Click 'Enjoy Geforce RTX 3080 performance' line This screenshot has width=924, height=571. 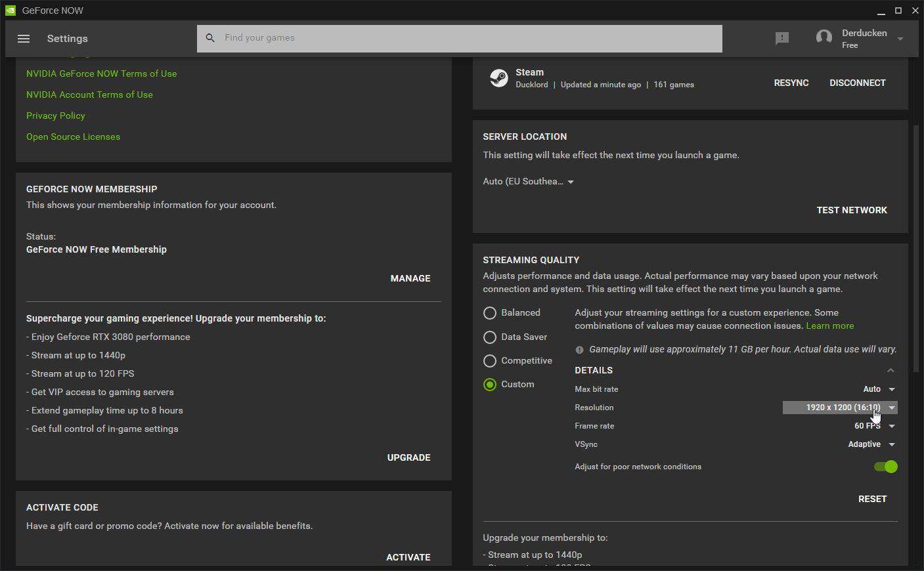(x=108, y=337)
